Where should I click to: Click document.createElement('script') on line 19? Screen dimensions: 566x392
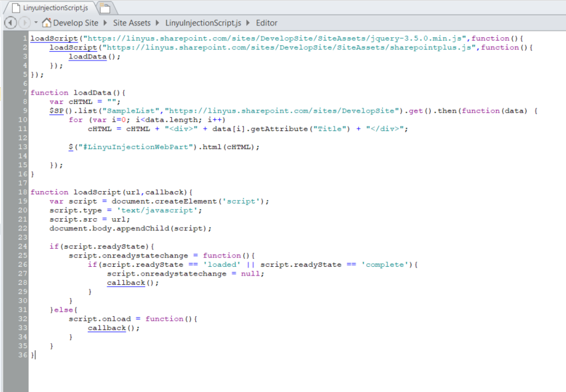188,201
